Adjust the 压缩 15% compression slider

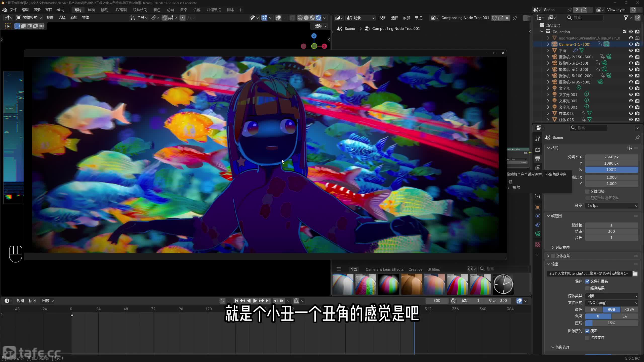point(611,323)
